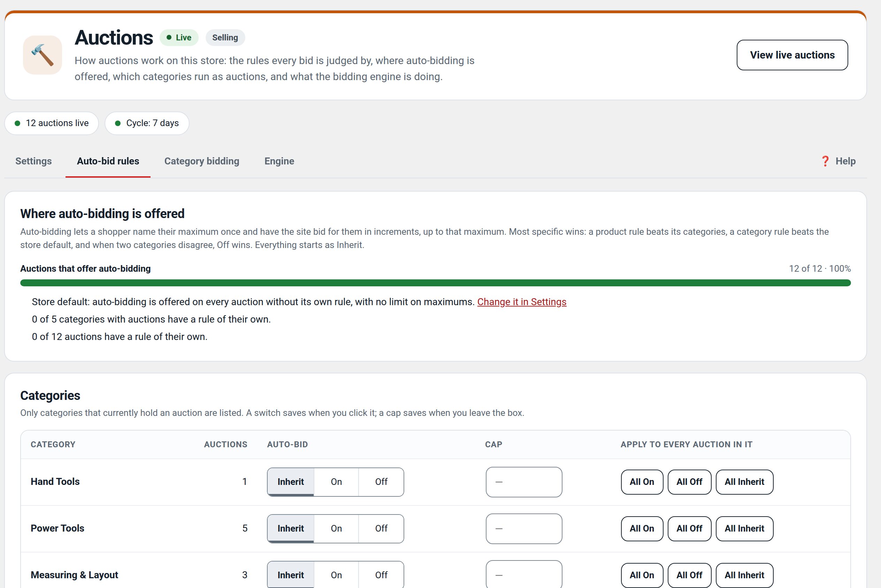Select the Auto-bid rules tab
Image resolution: width=881 pixels, height=588 pixels.
(108, 161)
